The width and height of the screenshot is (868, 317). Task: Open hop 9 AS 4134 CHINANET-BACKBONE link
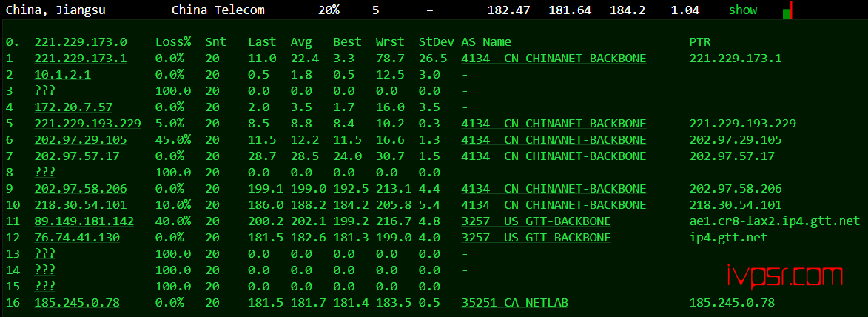554,189
